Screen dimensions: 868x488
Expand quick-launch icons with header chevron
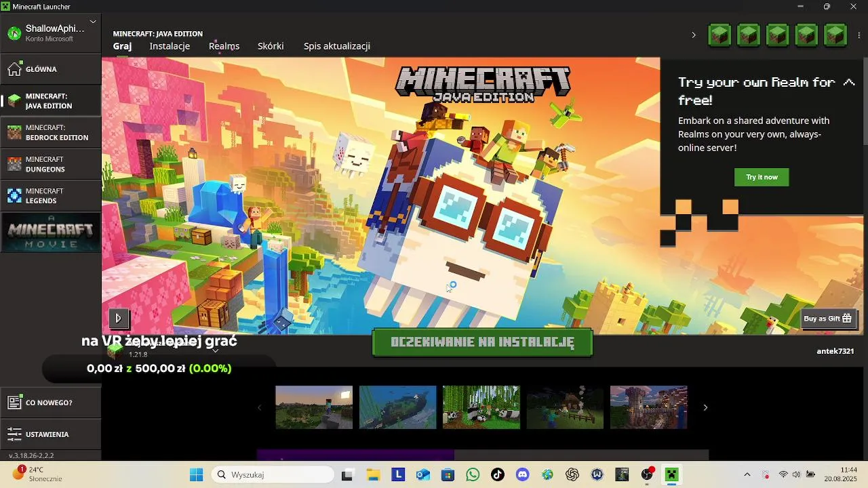(693, 35)
